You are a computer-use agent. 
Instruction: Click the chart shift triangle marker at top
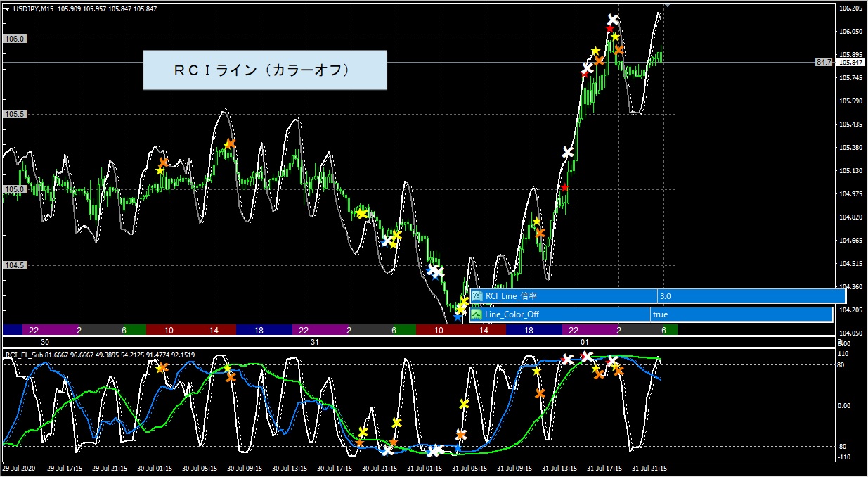667,4
